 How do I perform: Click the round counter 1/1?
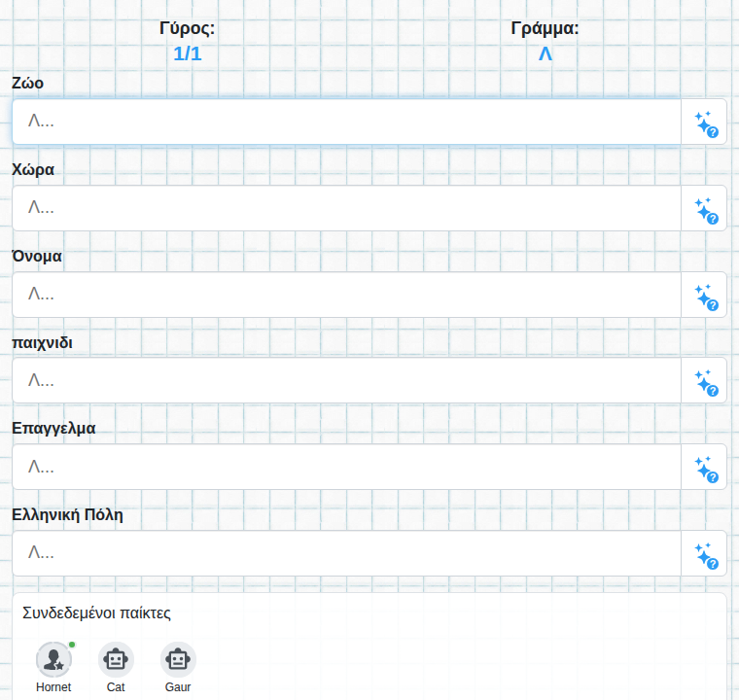pyautogui.click(x=188, y=53)
